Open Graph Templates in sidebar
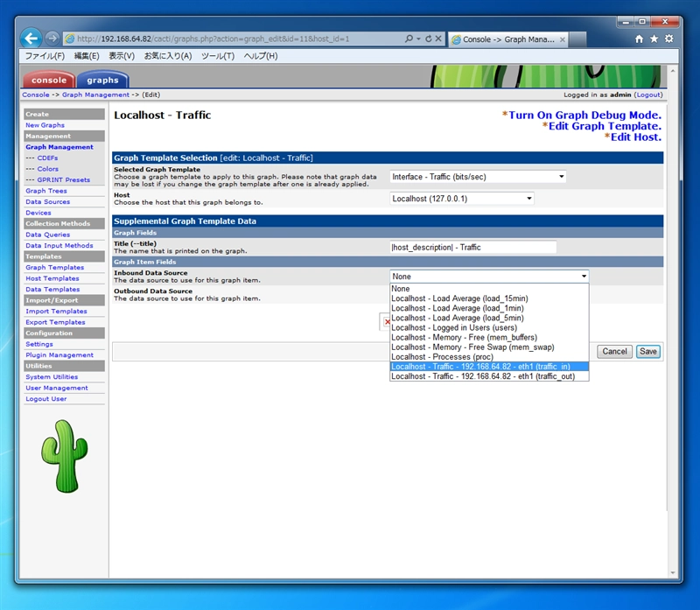 coord(55,268)
